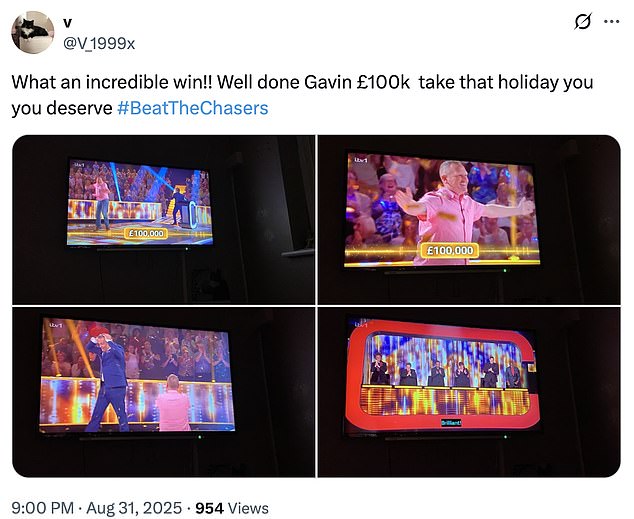Open bottom-left photo of host in blue suit

pyautogui.click(x=163, y=392)
